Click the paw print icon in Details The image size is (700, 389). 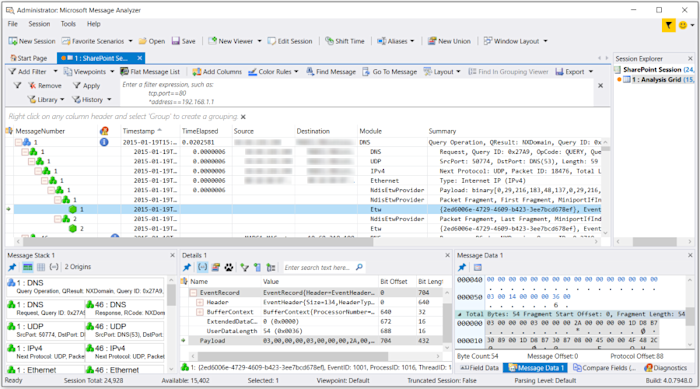pyautogui.click(x=229, y=267)
